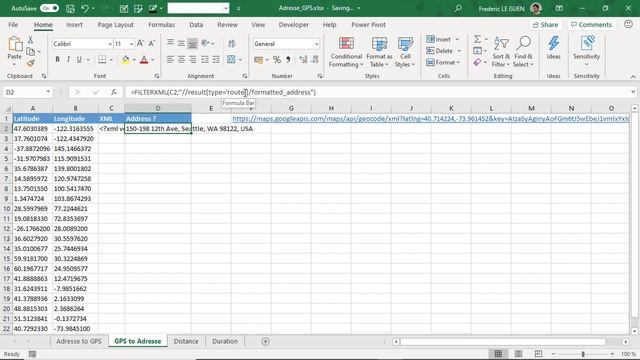Open the File menu tab
Image resolution: width=640 pixels, height=360 pixels.
(13, 24)
